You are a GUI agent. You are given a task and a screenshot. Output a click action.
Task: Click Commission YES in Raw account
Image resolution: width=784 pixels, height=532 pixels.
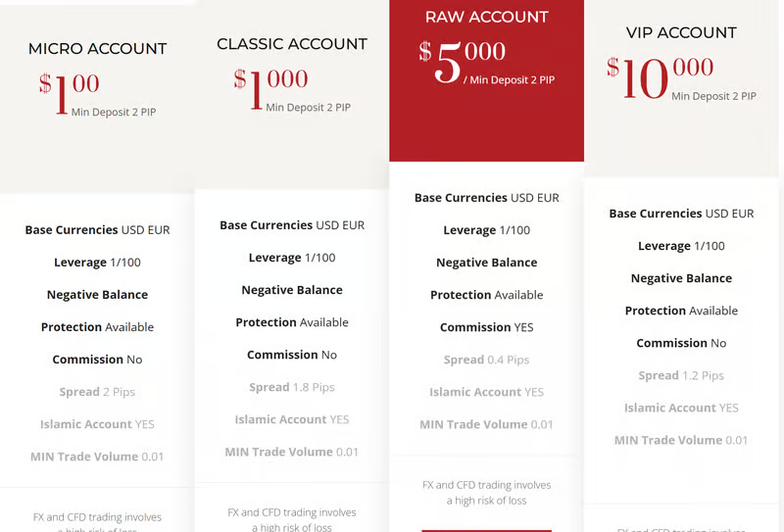tap(486, 327)
